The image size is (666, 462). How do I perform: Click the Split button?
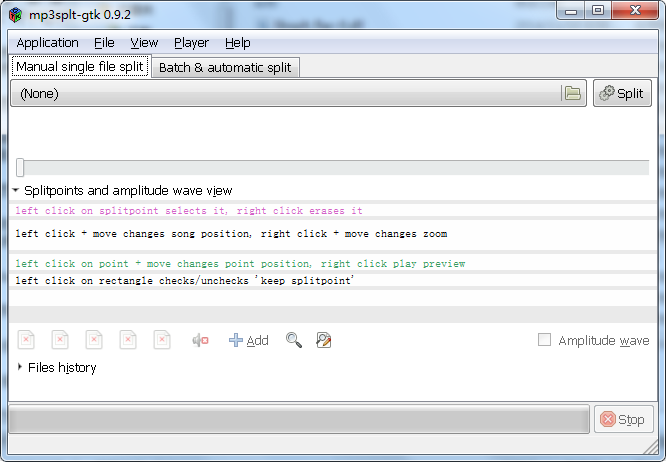[622, 93]
